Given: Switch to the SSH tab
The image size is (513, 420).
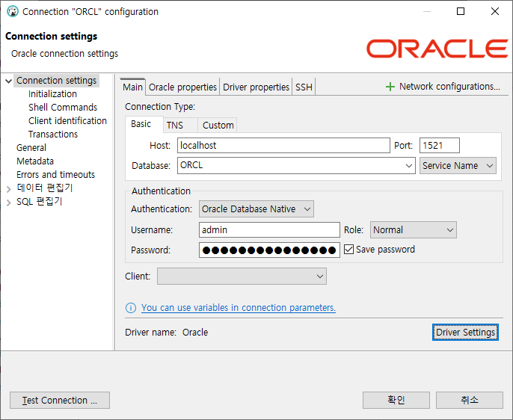Looking at the screenshot, I should tap(304, 87).
